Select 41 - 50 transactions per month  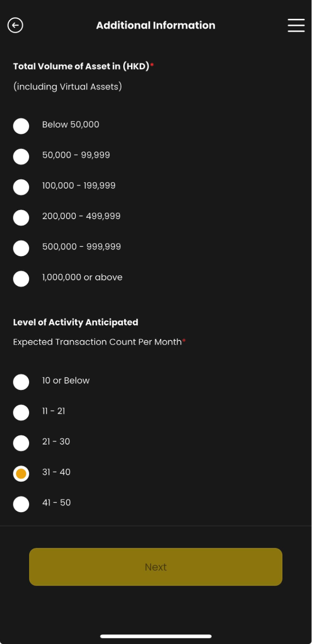(21, 504)
